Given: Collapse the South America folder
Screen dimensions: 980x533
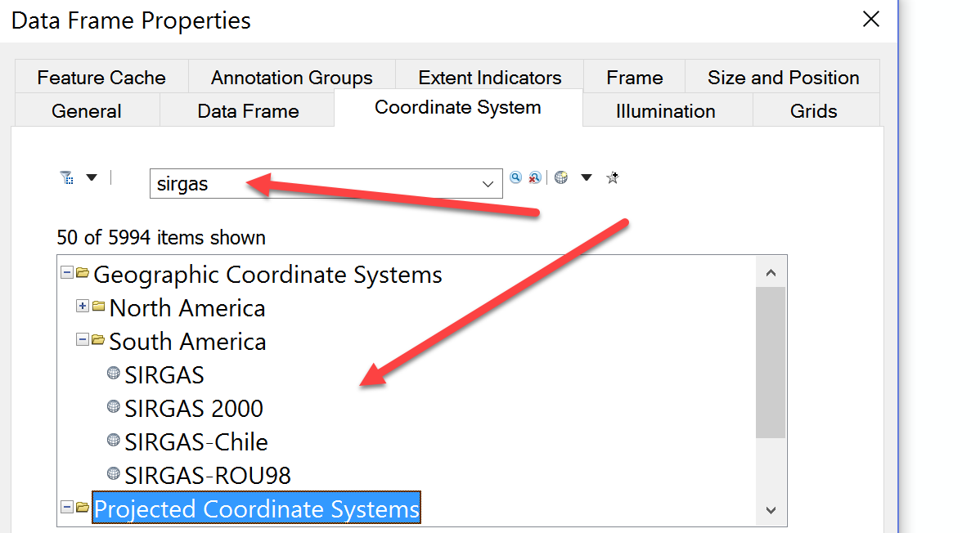Looking at the screenshot, I should 82,339.
